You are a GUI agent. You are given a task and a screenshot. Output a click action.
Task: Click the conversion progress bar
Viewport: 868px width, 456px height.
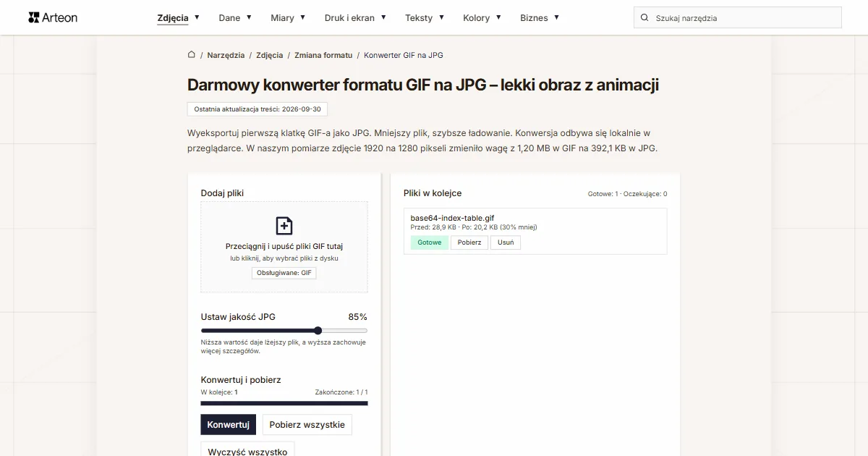(x=284, y=403)
